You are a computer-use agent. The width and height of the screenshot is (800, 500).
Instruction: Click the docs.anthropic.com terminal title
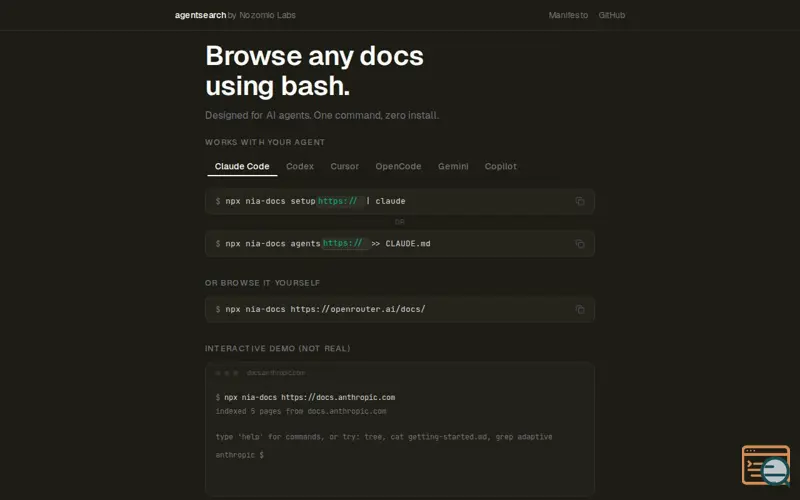click(276, 373)
